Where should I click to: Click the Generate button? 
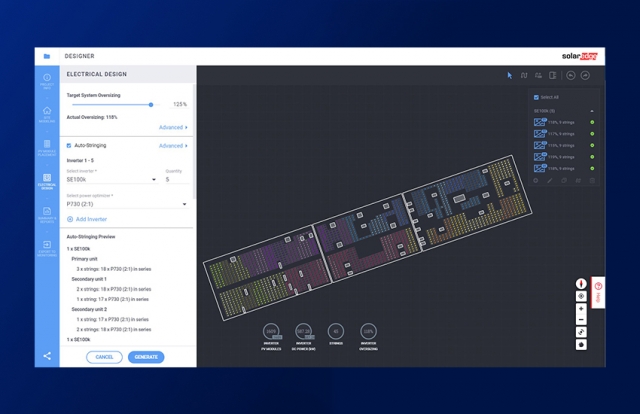point(146,357)
